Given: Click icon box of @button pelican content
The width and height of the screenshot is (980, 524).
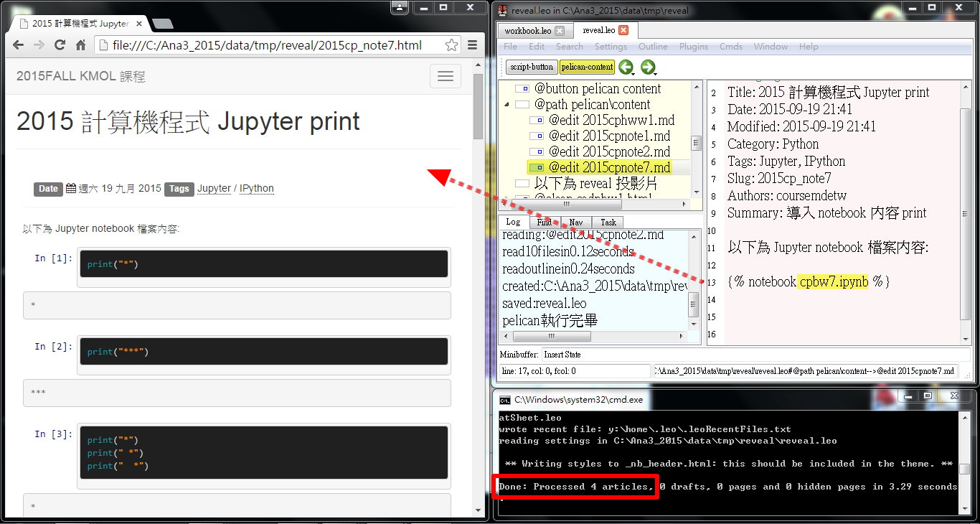Looking at the screenshot, I should [522, 89].
